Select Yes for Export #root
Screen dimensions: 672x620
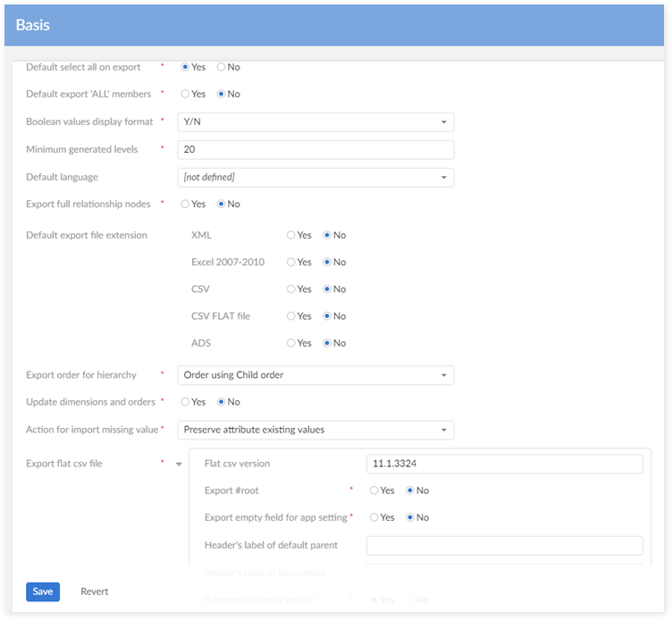coord(374,490)
